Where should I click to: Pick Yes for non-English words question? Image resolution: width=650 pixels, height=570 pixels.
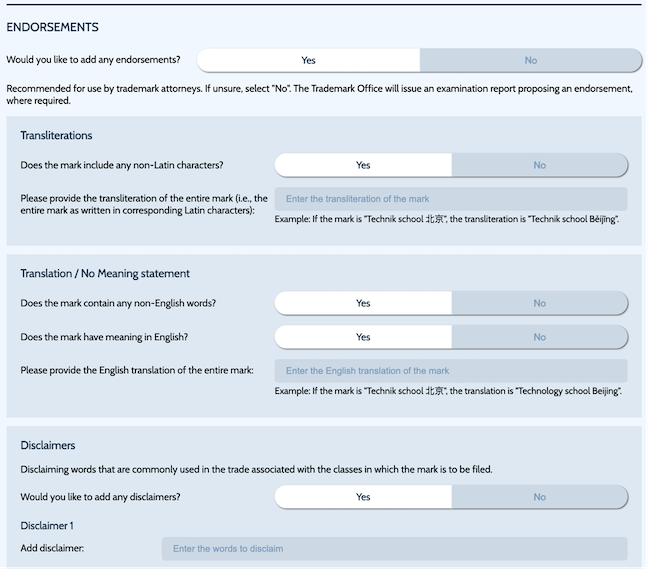point(363,303)
